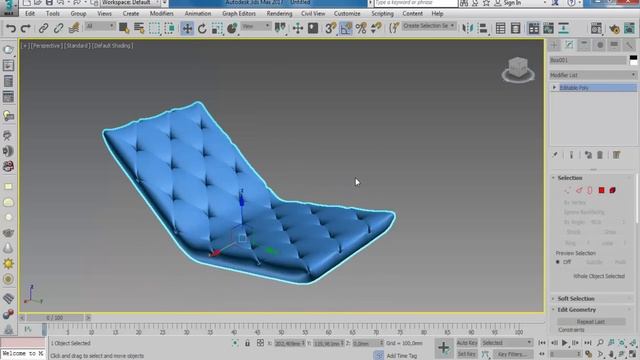Activate the Select and Move tool
The height and width of the screenshot is (360, 640).
tap(187, 28)
